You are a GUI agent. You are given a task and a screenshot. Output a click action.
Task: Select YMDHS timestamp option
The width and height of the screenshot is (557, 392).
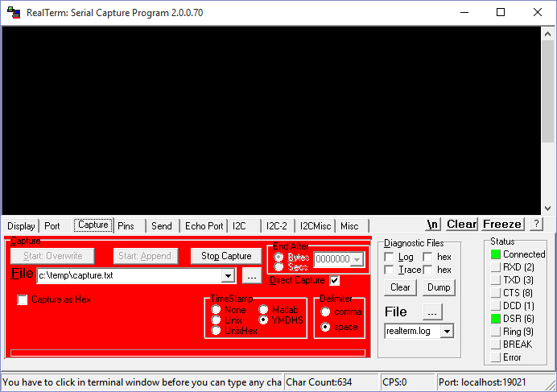coord(263,320)
